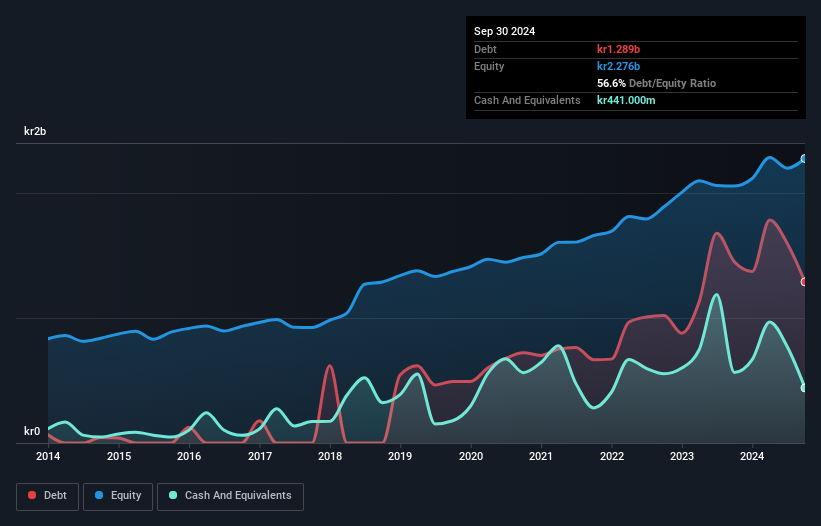Click the Sep 30 2024 tooltip date

tap(504, 31)
